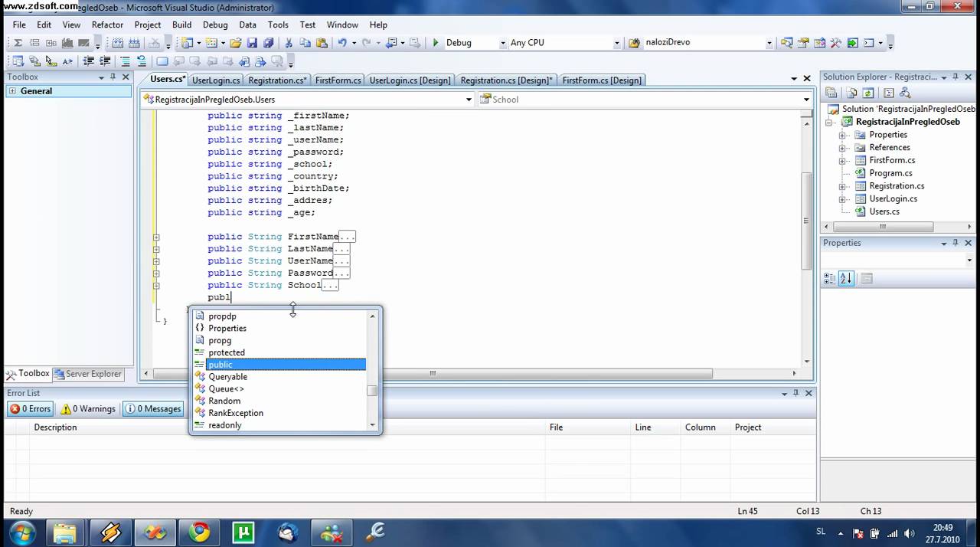Toggle auto-hide pin on Properties panel

tap(955, 243)
